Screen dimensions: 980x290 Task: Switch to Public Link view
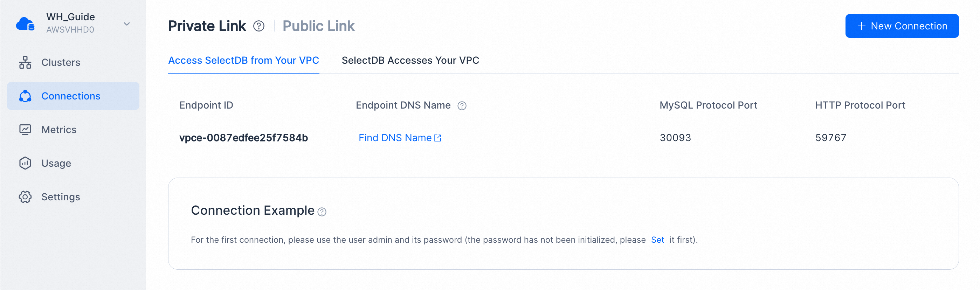pyautogui.click(x=318, y=26)
